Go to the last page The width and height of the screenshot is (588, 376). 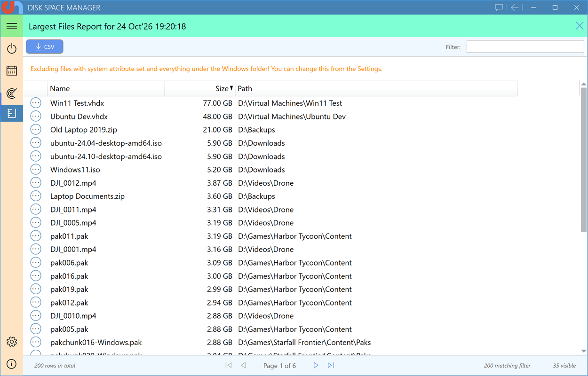[331, 365]
